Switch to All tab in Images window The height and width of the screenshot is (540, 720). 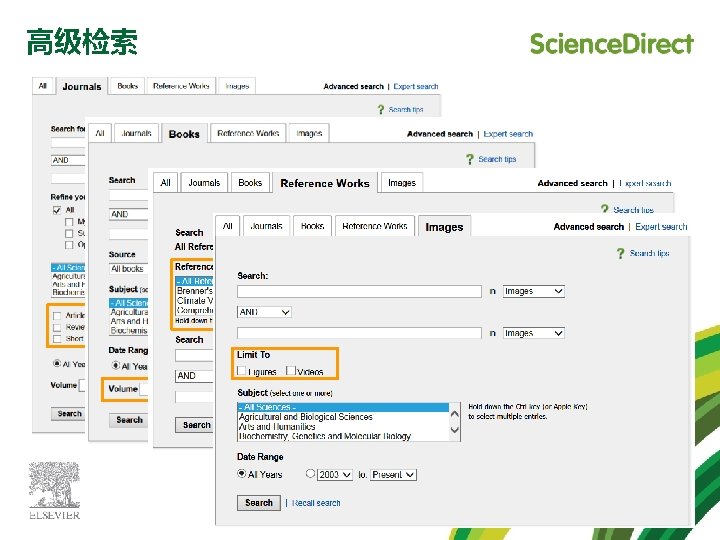[228, 226]
